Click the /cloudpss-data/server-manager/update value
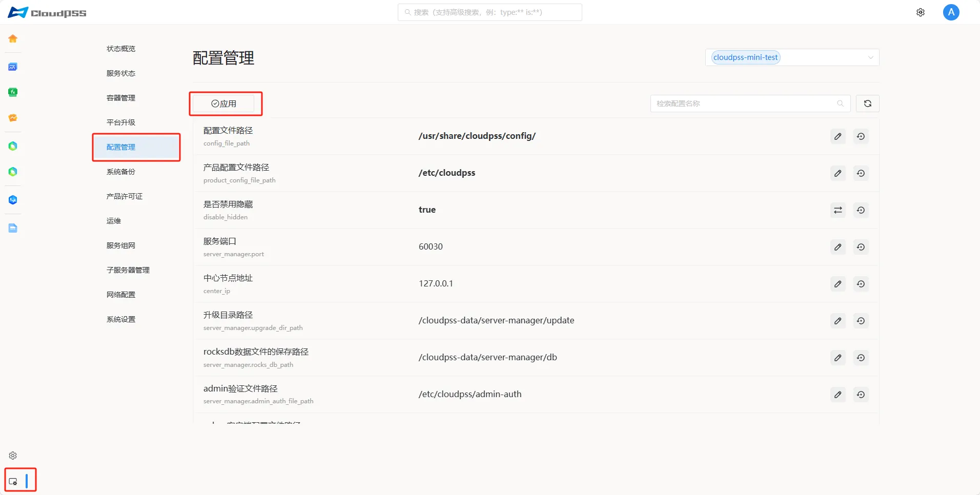 (496, 320)
